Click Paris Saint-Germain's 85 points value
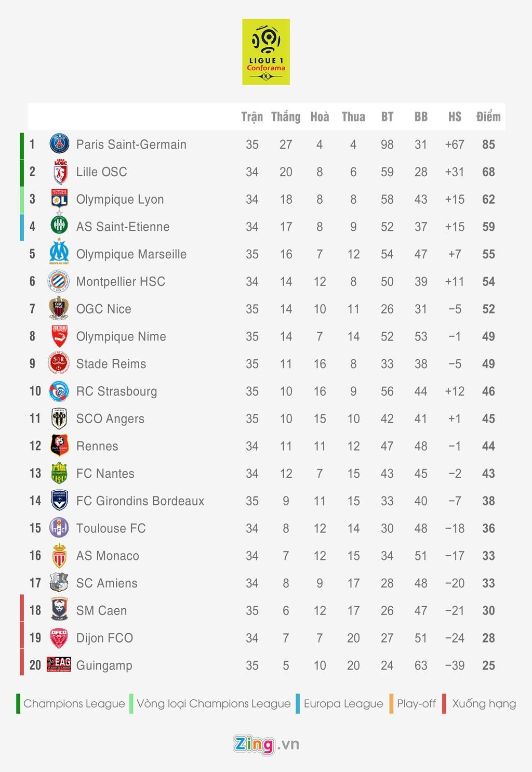The width and height of the screenshot is (532, 772). click(488, 145)
